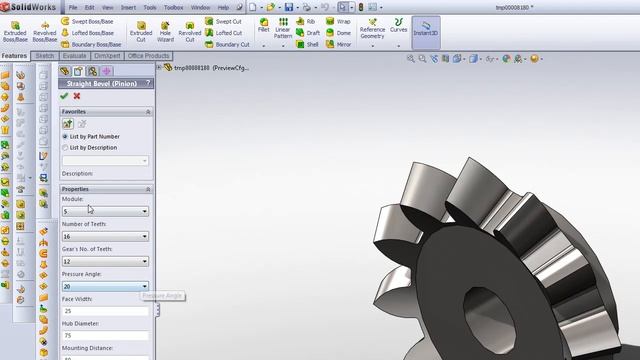The image size is (640, 360).
Task: Open the Edit menu
Action: point(89,7)
